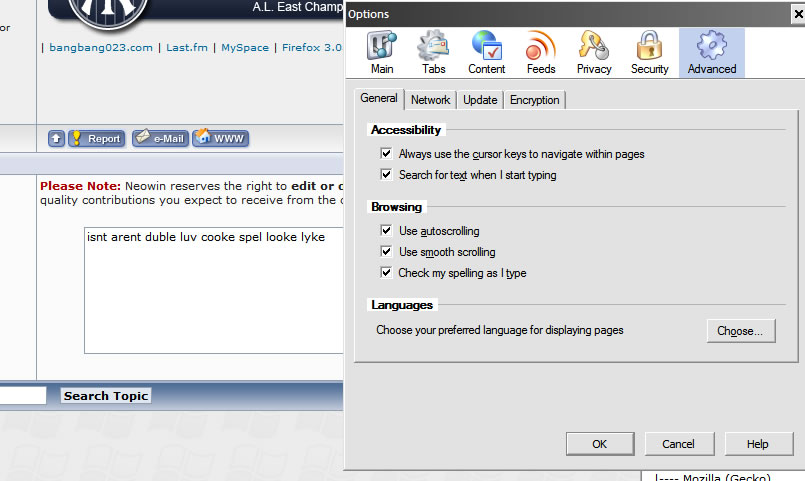
Task: Click the Search Topic button
Action: pos(106,396)
